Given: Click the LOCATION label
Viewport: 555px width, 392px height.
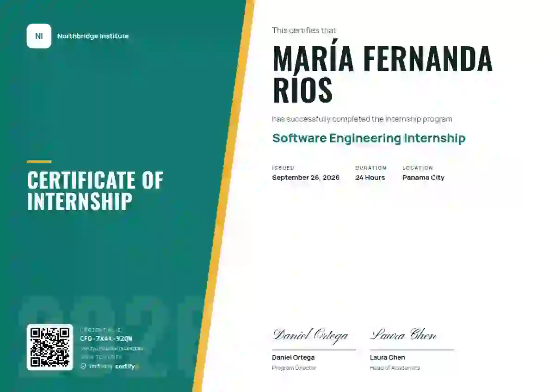Looking at the screenshot, I should click(418, 168).
